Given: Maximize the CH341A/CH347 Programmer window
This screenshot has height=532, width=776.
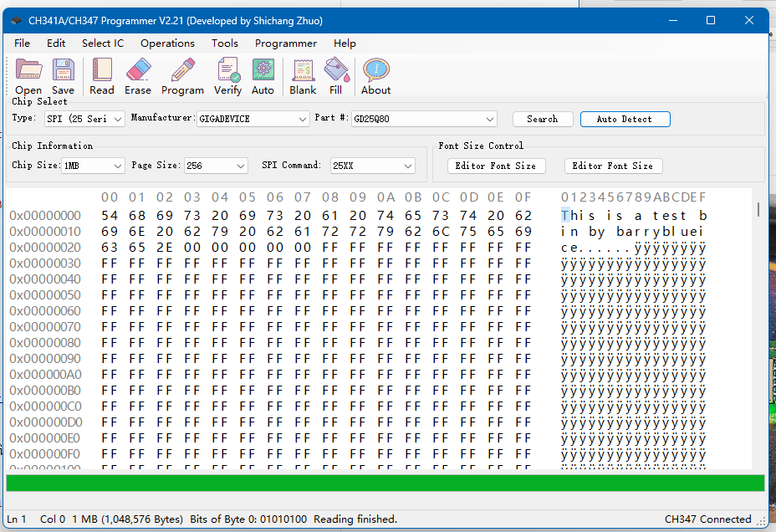Looking at the screenshot, I should click(x=711, y=20).
